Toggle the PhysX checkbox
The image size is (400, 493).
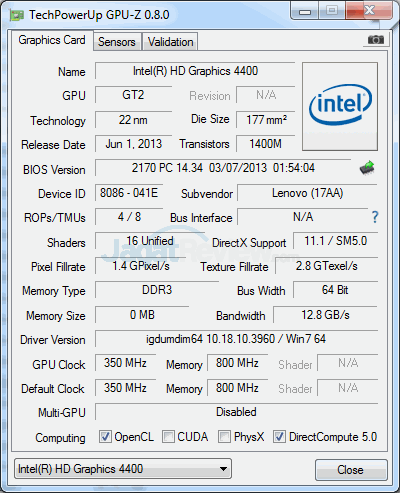tap(224, 436)
